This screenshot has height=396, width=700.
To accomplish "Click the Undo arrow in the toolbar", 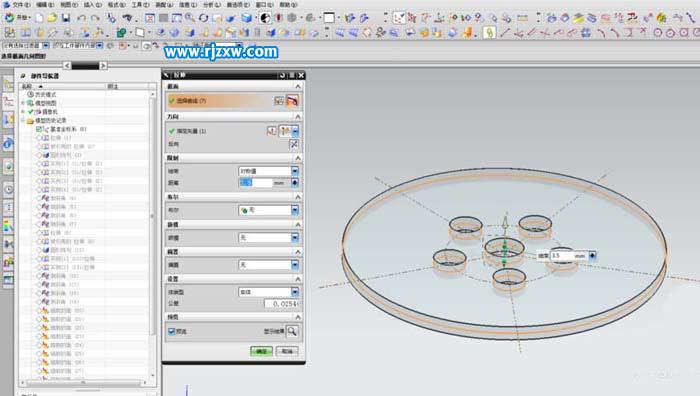I will [81, 18].
